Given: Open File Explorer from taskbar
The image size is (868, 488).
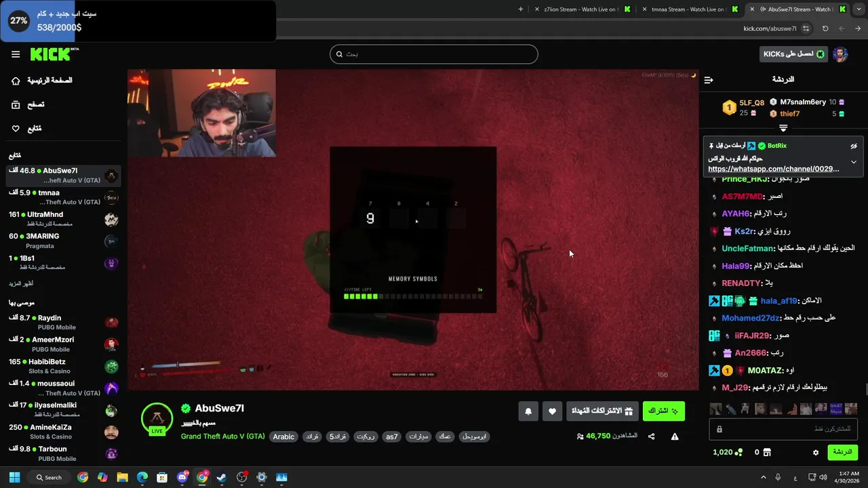Looking at the screenshot, I should [123, 477].
